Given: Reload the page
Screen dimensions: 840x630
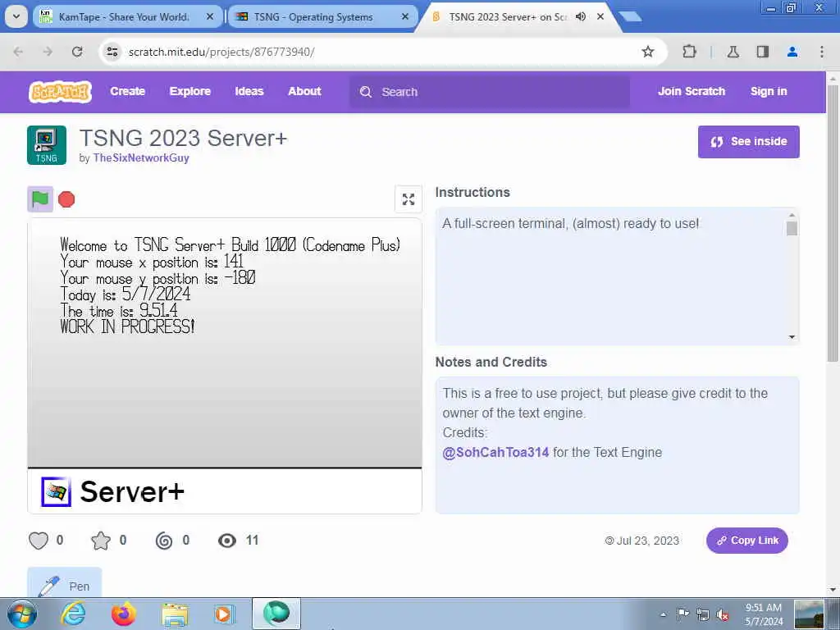Looking at the screenshot, I should pos(77,52).
